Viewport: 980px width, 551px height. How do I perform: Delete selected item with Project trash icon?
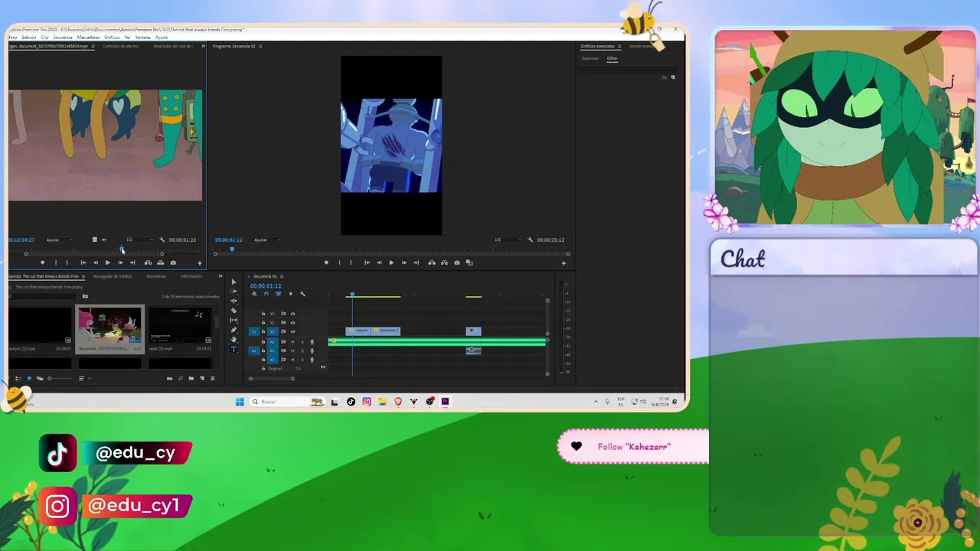coord(213,378)
